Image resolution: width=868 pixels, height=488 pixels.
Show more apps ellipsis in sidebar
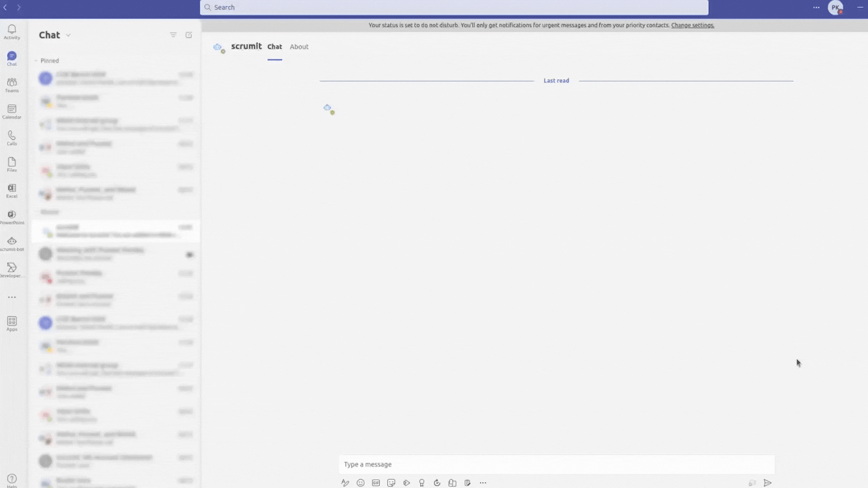click(12, 297)
